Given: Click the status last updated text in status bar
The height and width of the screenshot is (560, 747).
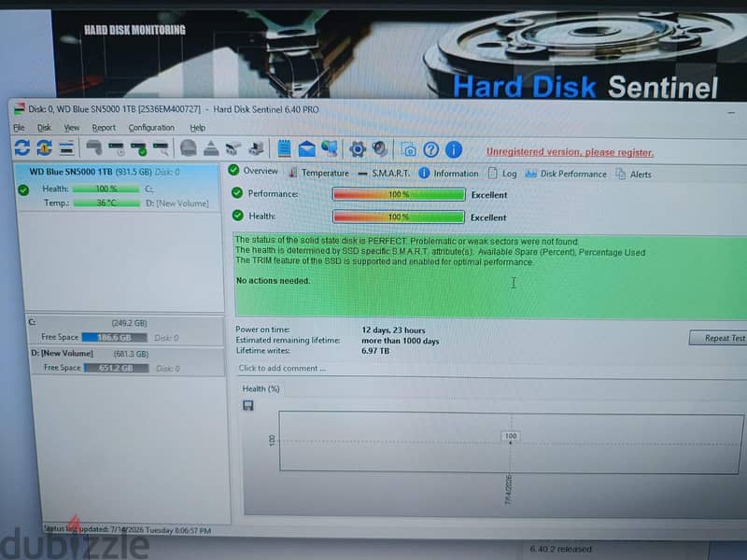Looking at the screenshot, I should tap(127, 529).
